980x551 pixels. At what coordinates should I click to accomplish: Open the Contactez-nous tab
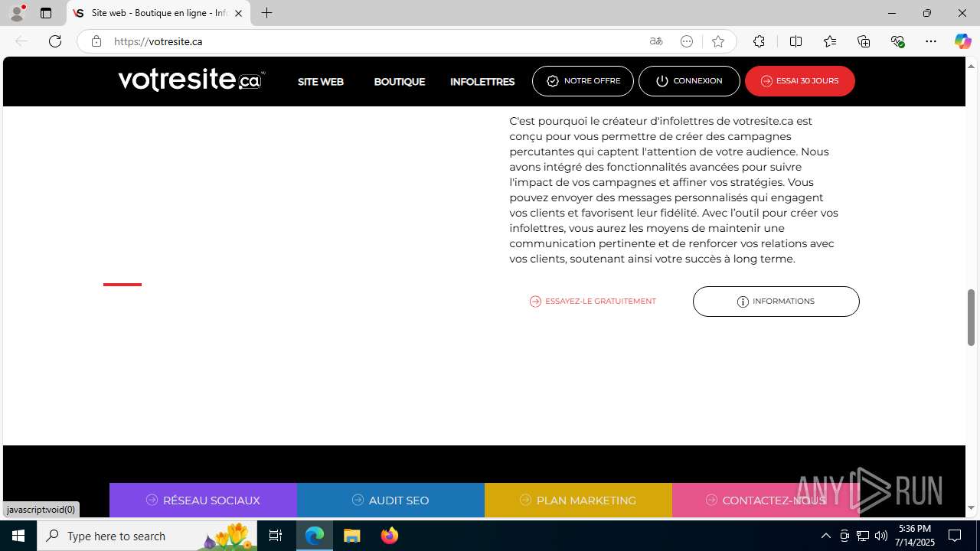pyautogui.click(x=766, y=500)
